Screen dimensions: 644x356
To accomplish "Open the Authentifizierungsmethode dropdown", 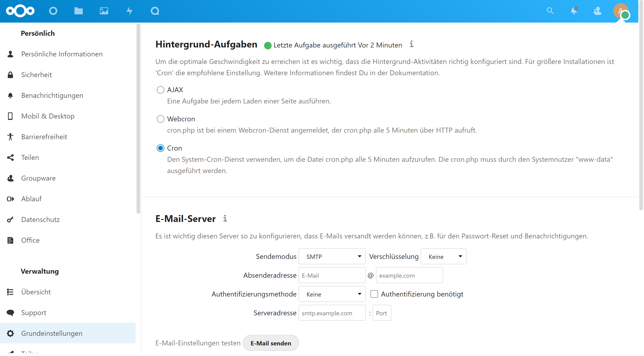I will pyautogui.click(x=332, y=294).
